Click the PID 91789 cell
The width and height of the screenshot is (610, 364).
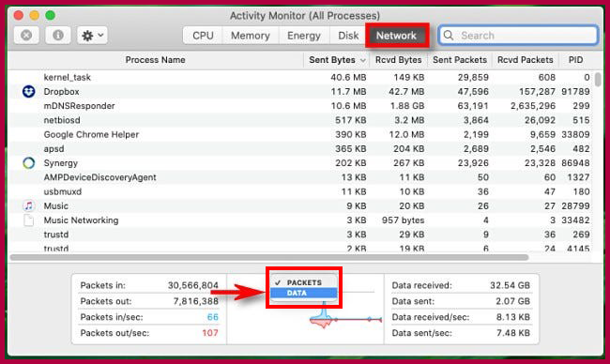575,91
